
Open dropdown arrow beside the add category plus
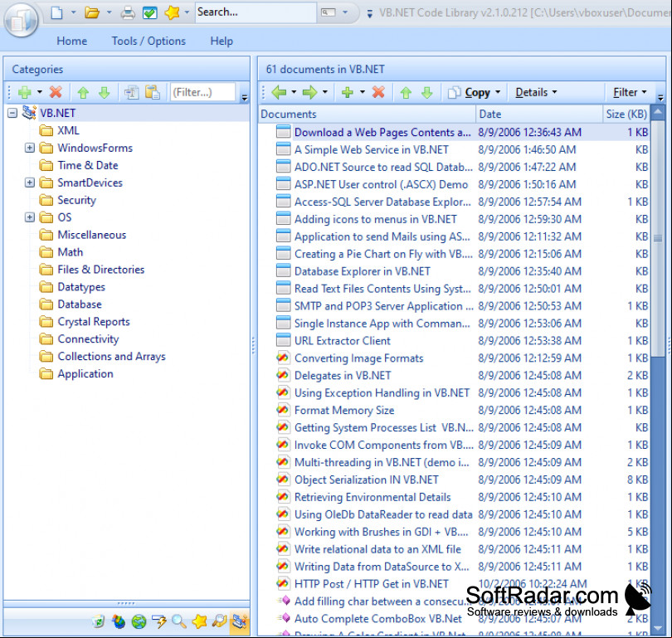pyautogui.click(x=40, y=92)
